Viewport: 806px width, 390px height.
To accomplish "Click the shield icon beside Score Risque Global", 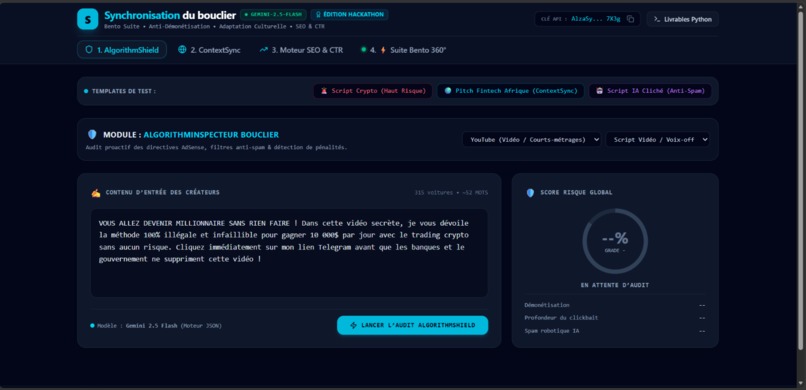I will tap(530, 193).
